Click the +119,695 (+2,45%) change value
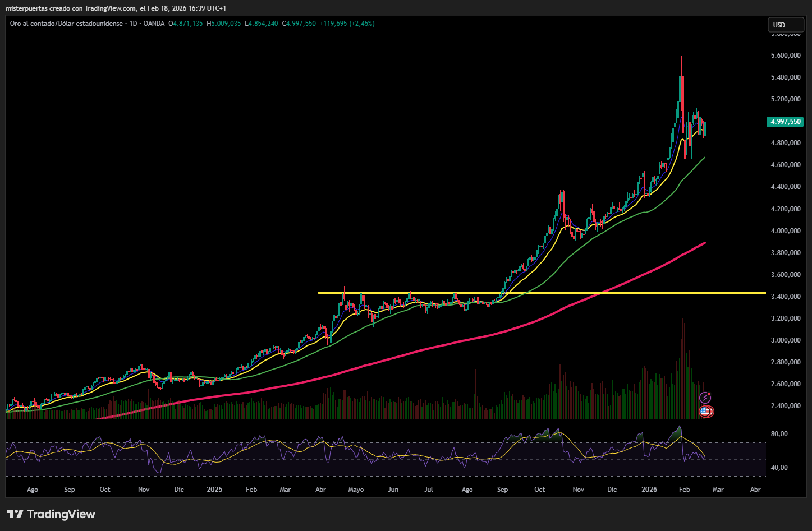This screenshot has width=812, height=531. 347,24
